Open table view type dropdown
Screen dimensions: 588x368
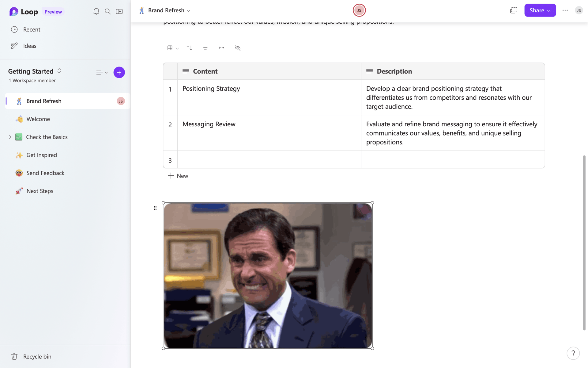coord(173,48)
